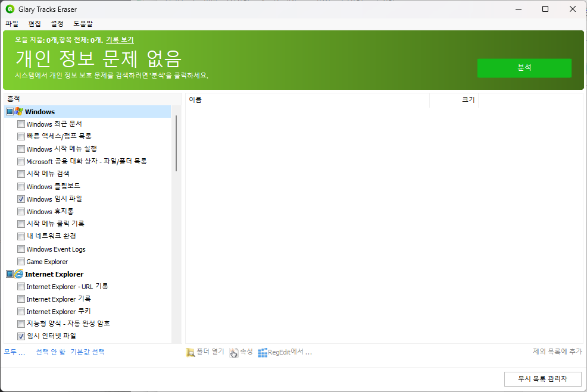Image resolution: width=587 pixels, height=392 pixels.
Task: Open the 도움말 menu
Action: click(x=83, y=24)
